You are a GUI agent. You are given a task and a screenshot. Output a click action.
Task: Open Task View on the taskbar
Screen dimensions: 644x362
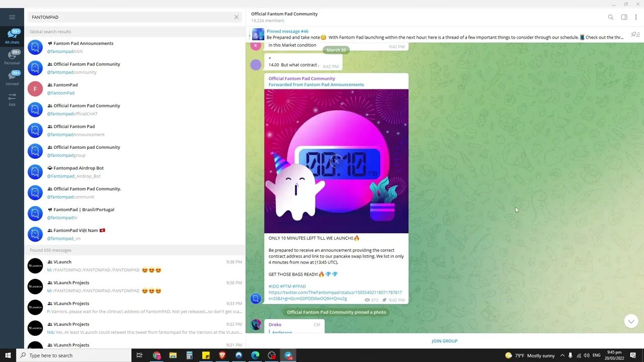(x=140, y=355)
